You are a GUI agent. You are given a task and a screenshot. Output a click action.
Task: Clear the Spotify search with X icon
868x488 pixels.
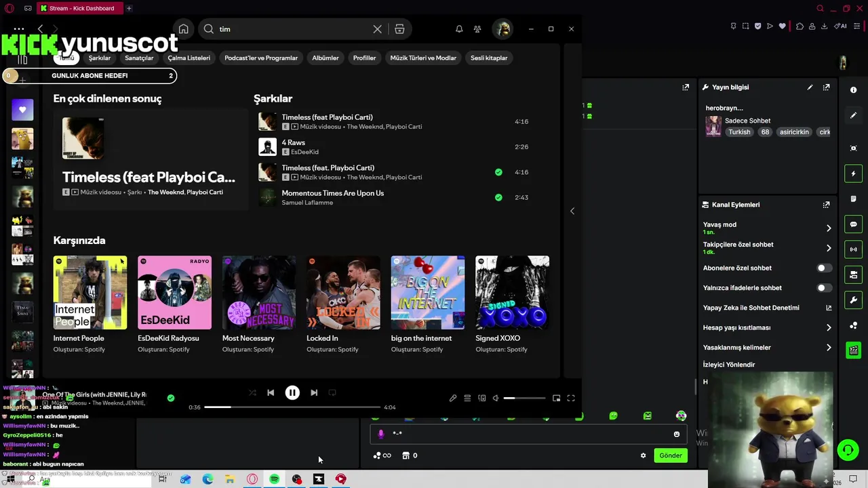(378, 29)
